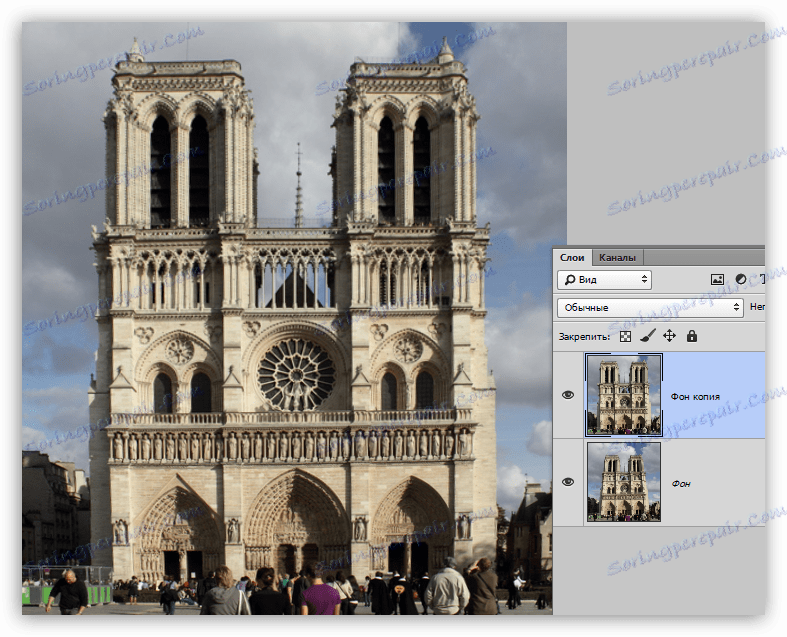
Task: Lock all with padlock icon
Action: (x=692, y=336)
